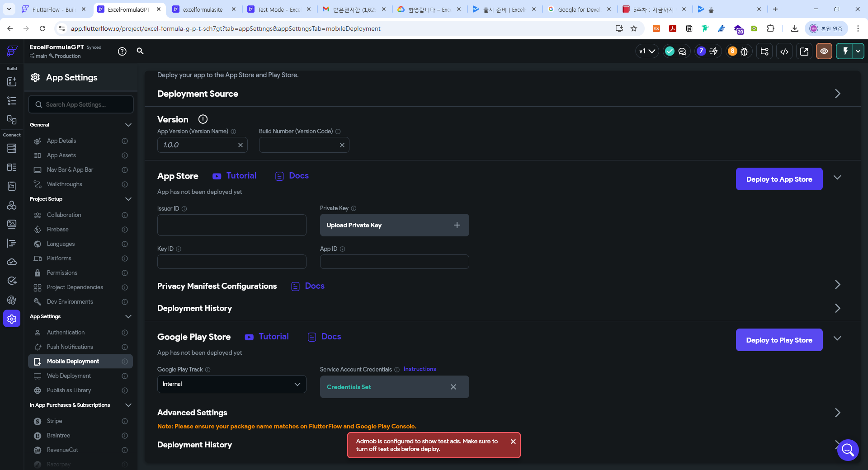The width and height of the screenshot is (868, 470).
Task: Click the green checkmark status icon
Action: pyautogui.click(x=670, y=52)
